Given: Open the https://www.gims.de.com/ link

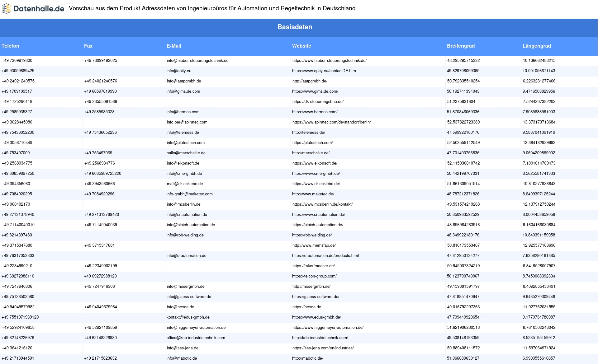Looking at the screenshot, I should tap(315, 91).
